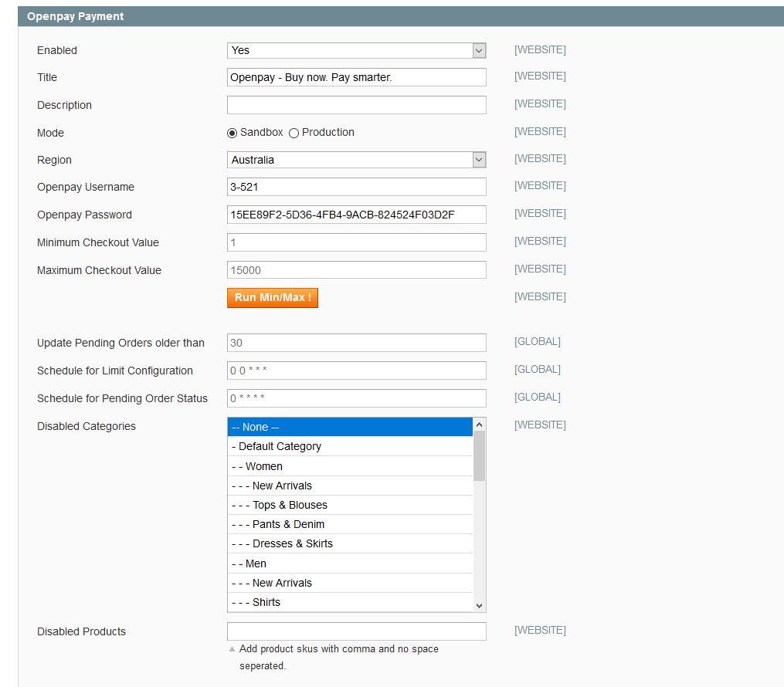This screenshot has height=687, width=784.
Task: Select Shirts category in the list
Action: click(349, 602)
